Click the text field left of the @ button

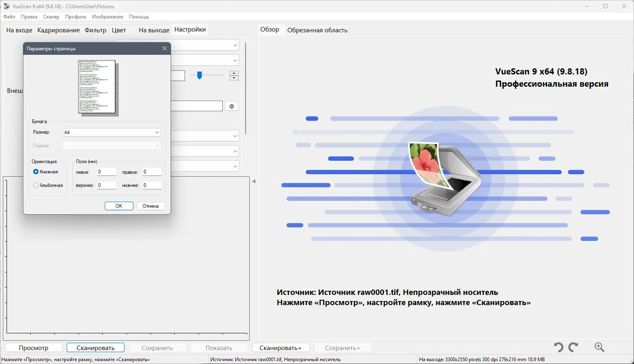click(x=196, y=106)
